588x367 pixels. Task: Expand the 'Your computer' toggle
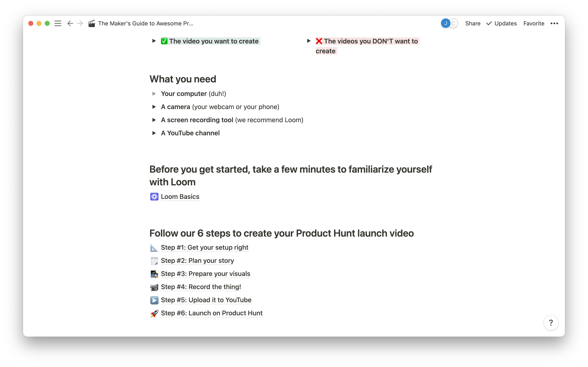coord(154,93)
